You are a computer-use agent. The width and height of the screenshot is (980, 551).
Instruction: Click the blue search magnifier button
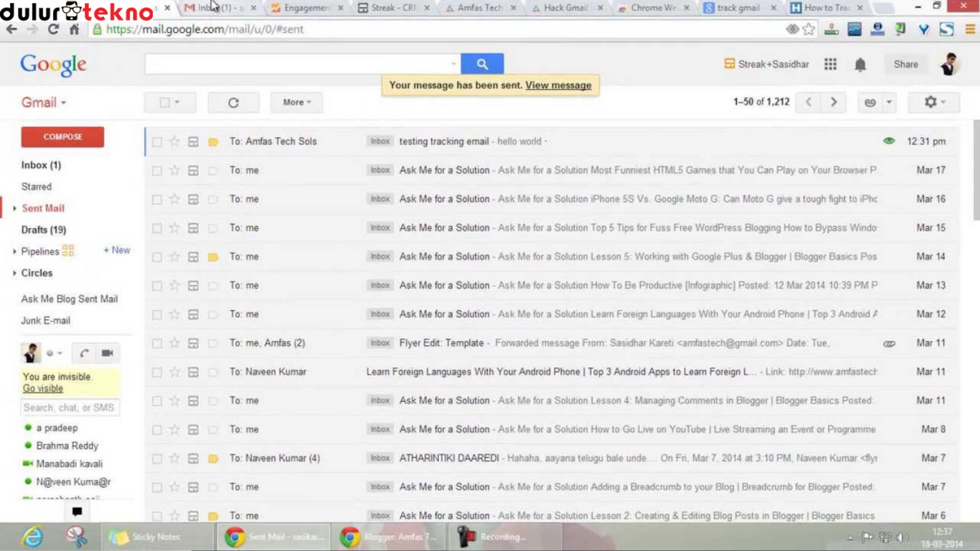(482, 64)
